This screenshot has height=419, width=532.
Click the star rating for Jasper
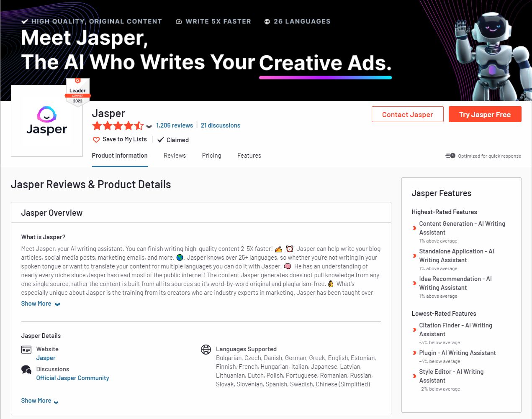pyautogui.click(x=118, y=125)
